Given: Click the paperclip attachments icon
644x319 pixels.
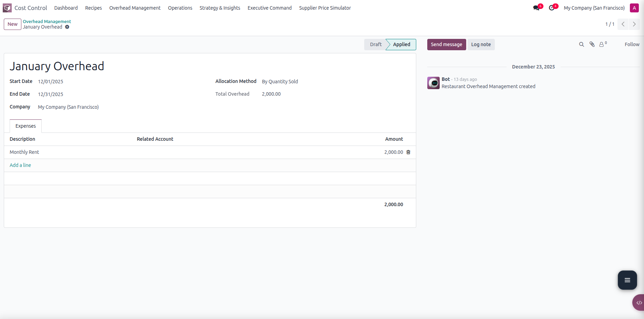Looking at the screenshot, I should point(592,44).
